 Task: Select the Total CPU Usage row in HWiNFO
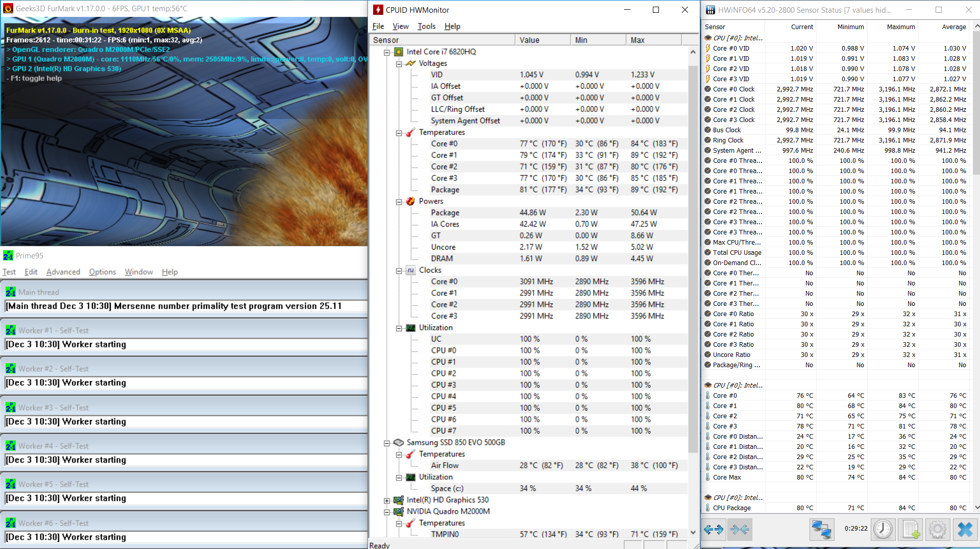(835, 252)
